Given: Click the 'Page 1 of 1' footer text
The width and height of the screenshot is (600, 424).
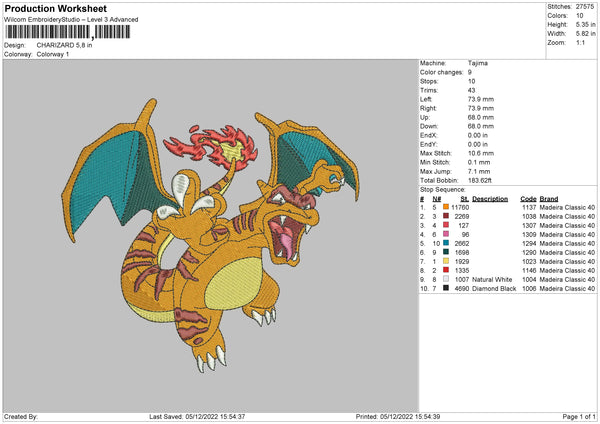Looking at the screenshot, I should coord(579,416).
